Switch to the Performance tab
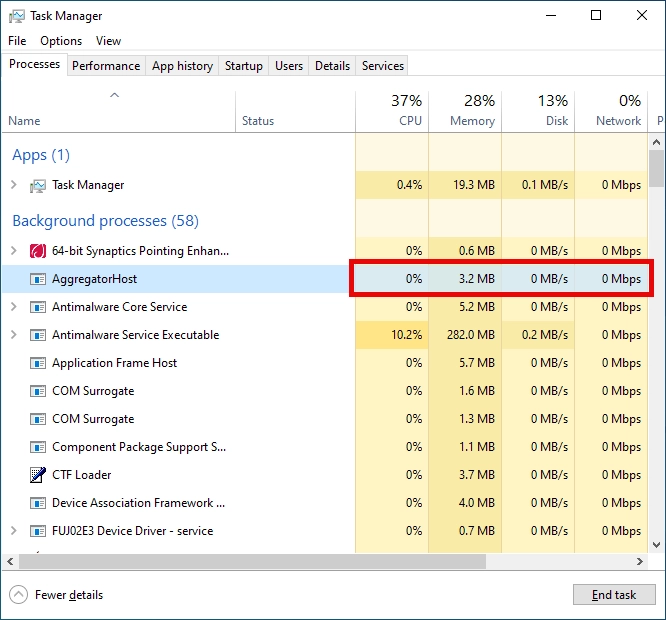The width and height of the screenshot is (666, 620). [x=106, y=66]
